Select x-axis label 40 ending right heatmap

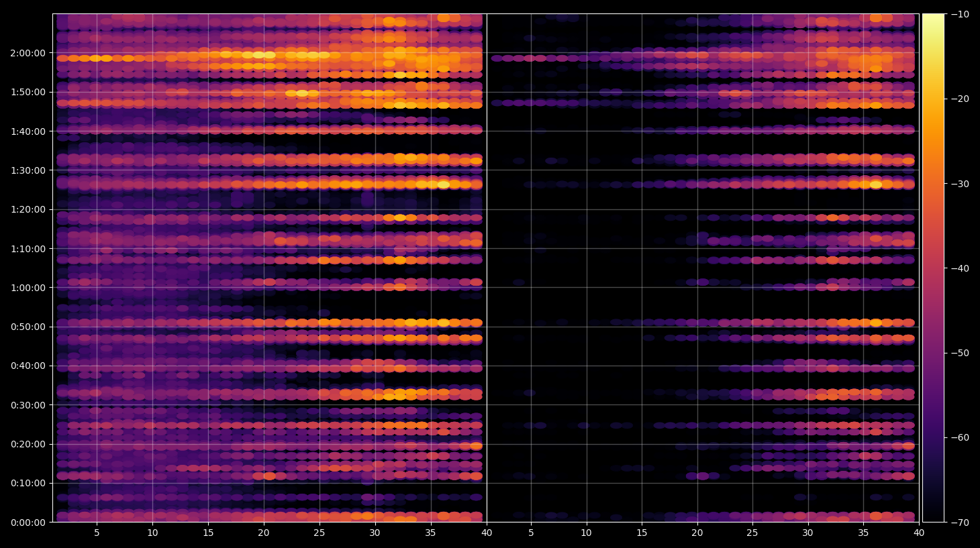pyautogui.click(x=919, y=533)
